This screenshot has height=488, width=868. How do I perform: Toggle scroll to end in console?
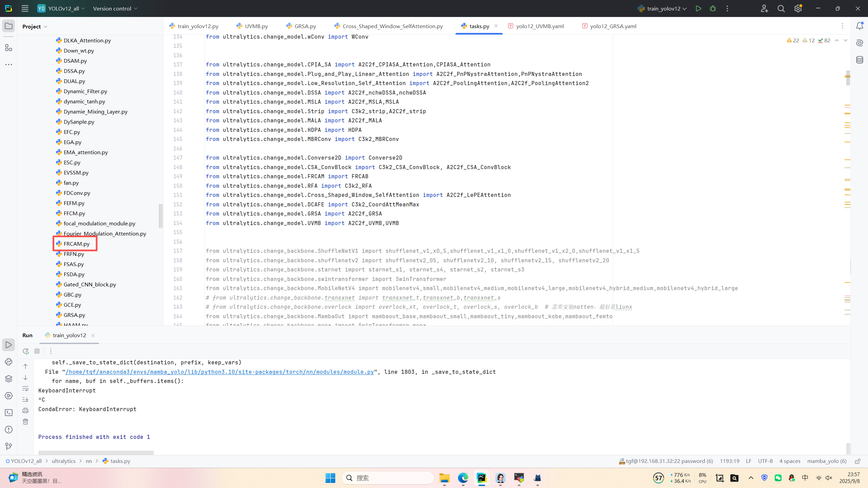click(x=25, y=400)
